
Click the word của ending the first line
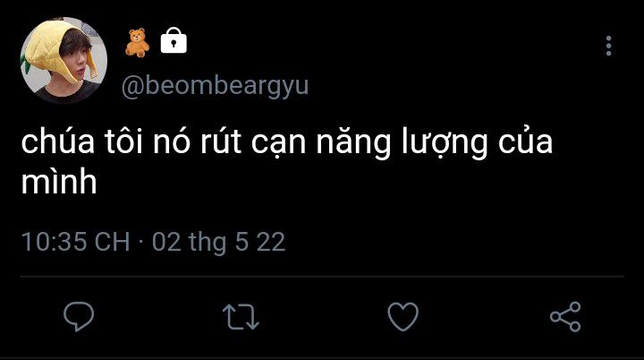(x=525, y=141)
